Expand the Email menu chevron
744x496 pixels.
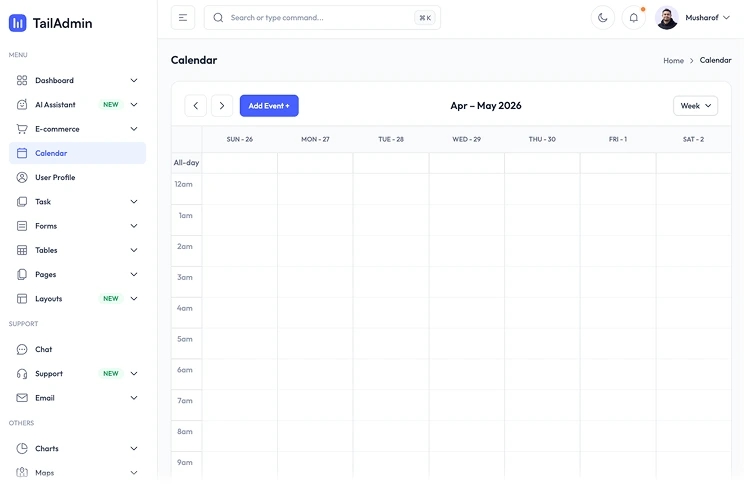tap(134, 398)
